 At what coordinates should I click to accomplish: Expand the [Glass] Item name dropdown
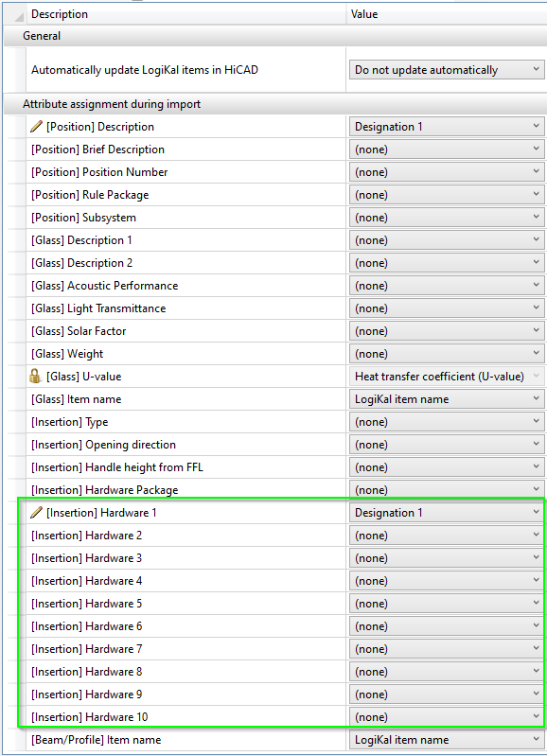point(447,398)
